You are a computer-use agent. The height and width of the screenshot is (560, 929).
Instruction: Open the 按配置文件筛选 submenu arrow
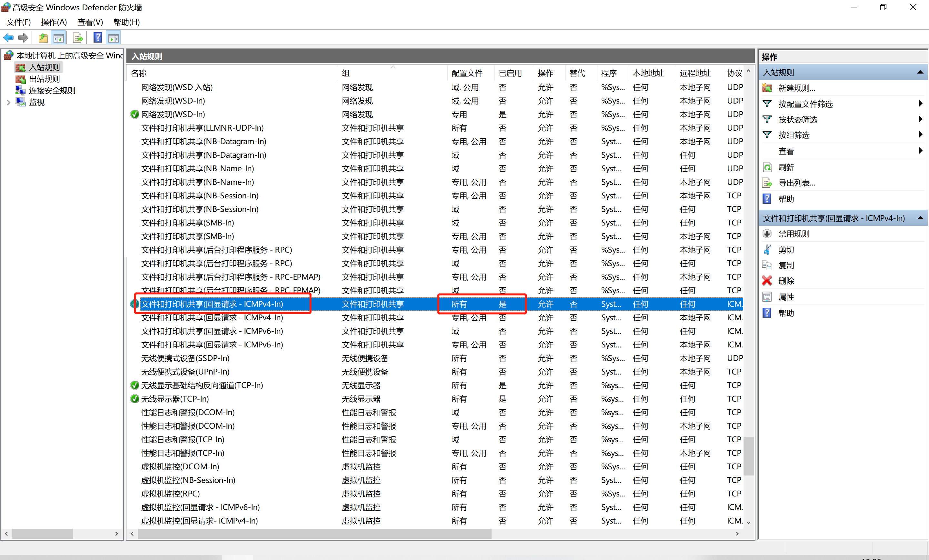click(921, 103)
